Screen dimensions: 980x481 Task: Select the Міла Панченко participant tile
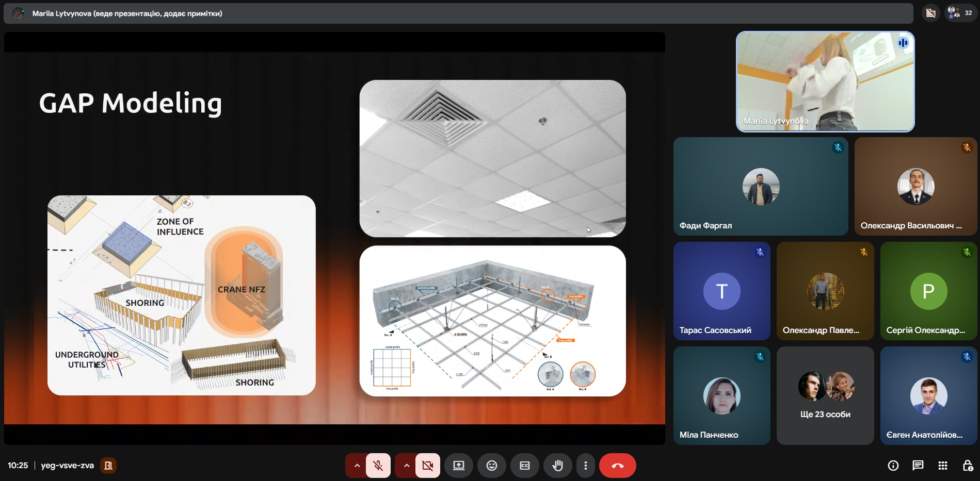point(721,395)
